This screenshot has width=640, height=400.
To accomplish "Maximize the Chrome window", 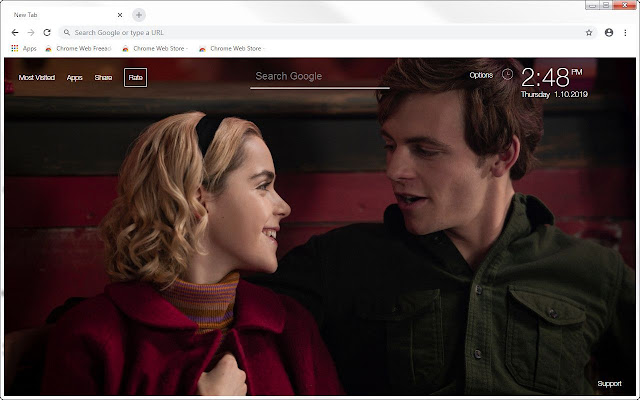I will click(606, 5).
